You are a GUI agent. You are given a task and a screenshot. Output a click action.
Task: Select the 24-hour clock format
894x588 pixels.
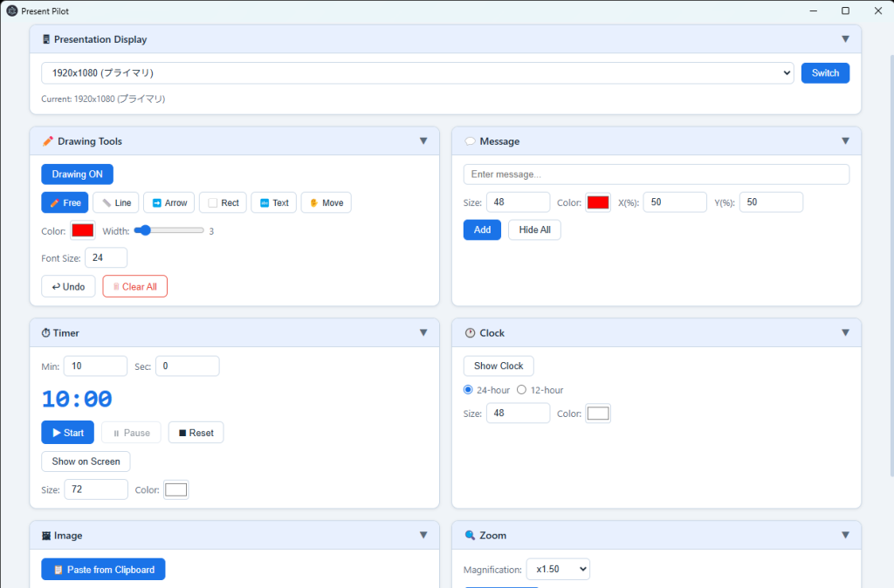click(468, 390)
